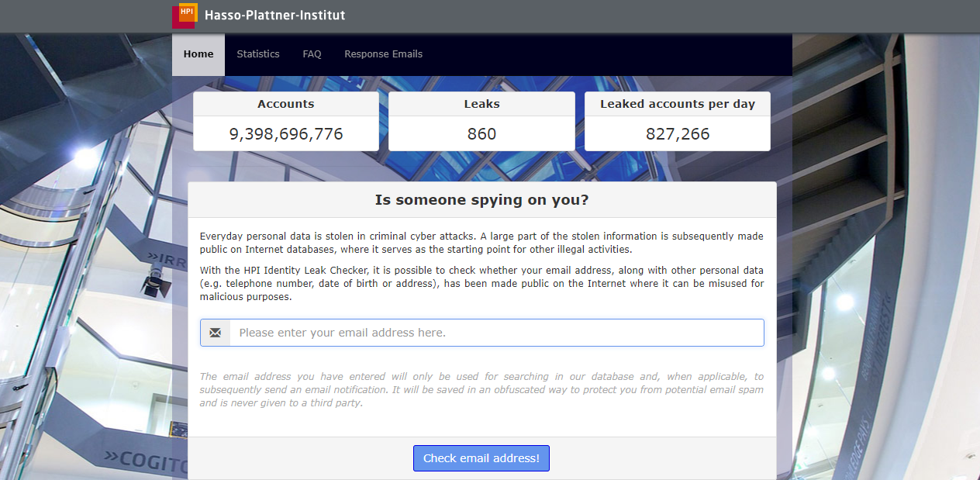Click the heading Is someone spying on you?
Viewport: 980px width, 480px height.
[481, 200]
